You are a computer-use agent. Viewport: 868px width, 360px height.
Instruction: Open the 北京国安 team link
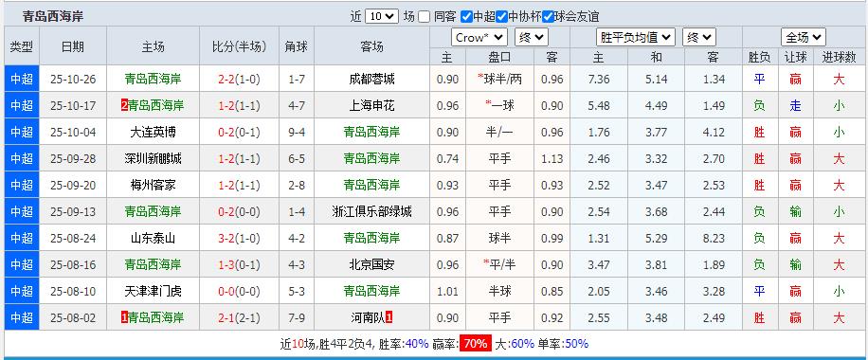(371, 264)
